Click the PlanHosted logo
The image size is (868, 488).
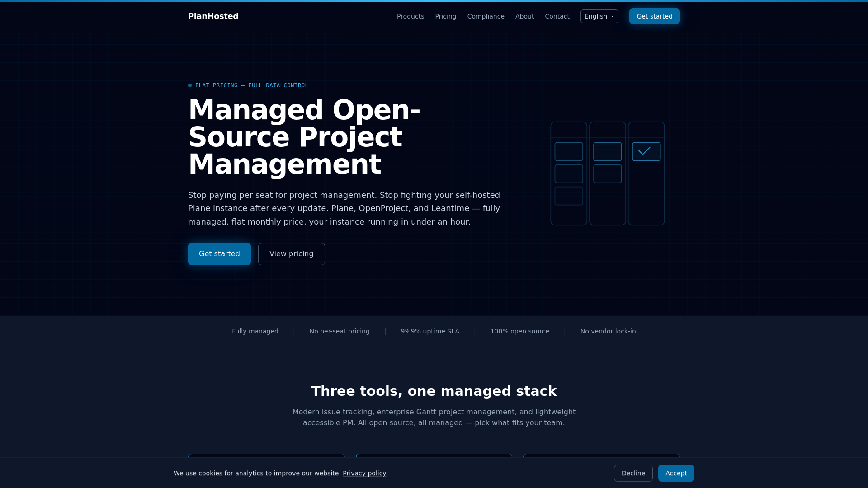[x=213, y=16]
